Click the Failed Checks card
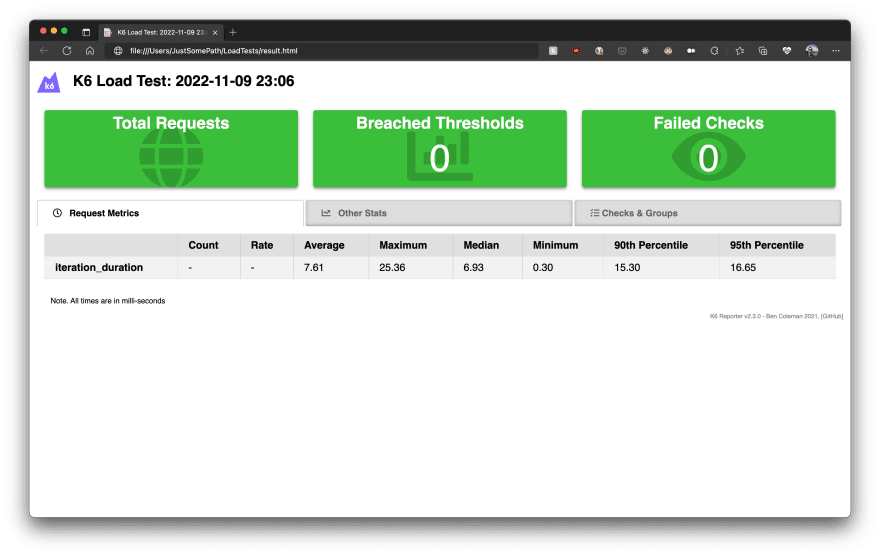Viewport: 880px width, 556px height. click(709, 149)
